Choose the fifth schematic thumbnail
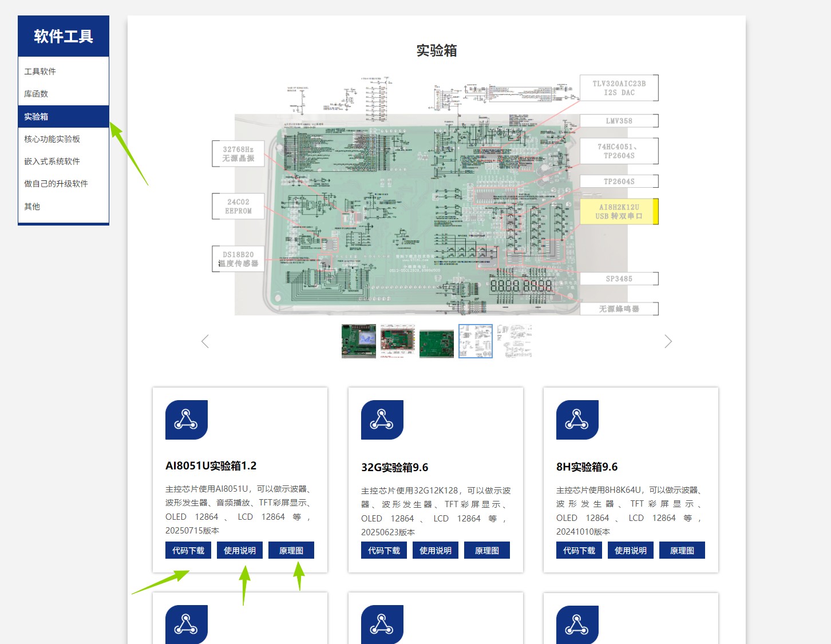 (x=515, y=341)
